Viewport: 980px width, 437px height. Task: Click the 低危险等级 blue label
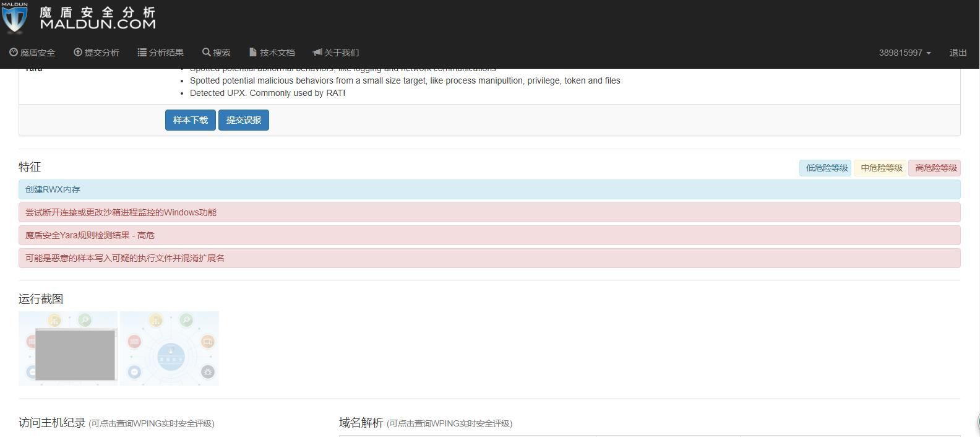pos(826,168)
